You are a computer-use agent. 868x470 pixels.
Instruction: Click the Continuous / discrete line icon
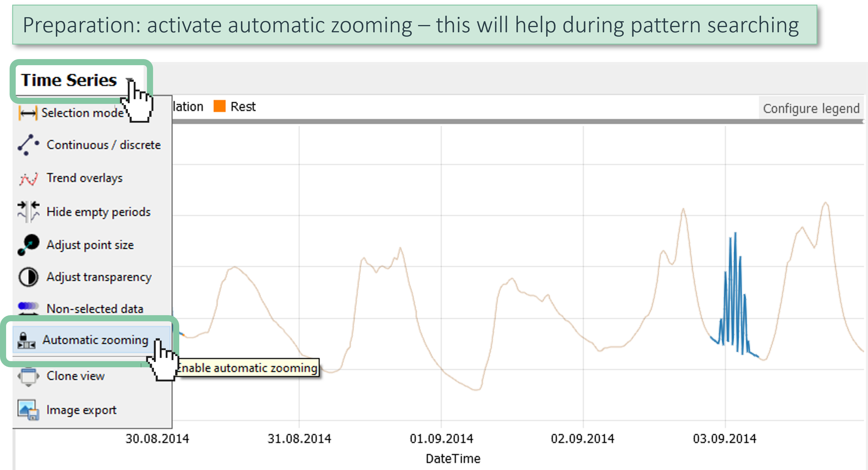[x=28, y=145]
